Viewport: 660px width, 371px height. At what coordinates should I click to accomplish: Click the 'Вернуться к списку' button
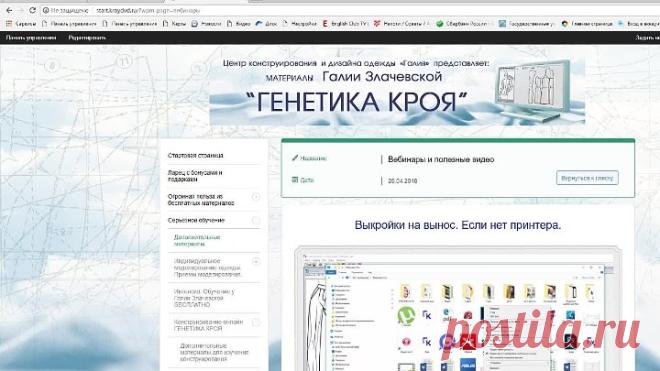pos(587,178)
